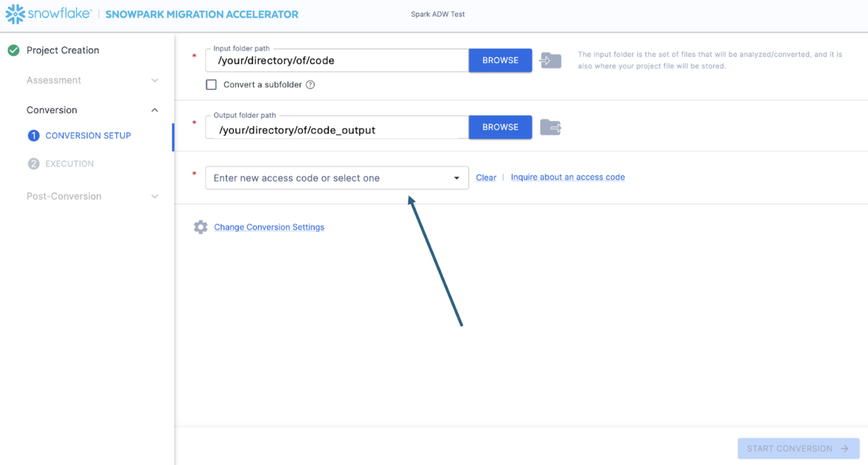Viewport: 868px width, 465px height.
Task: Open Inquire about an access code link
Action: (568, 177)
